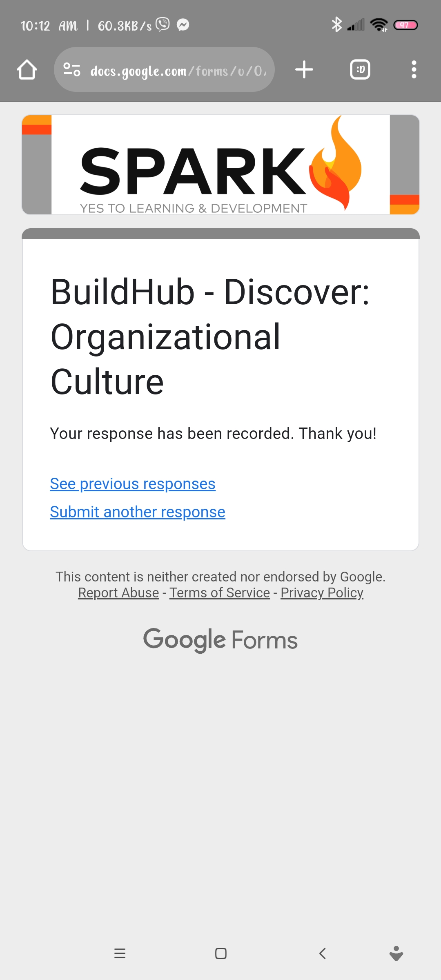This screenshot has width=441, height=980.
Task: Click Submit another response link
Action: point(138,512)
